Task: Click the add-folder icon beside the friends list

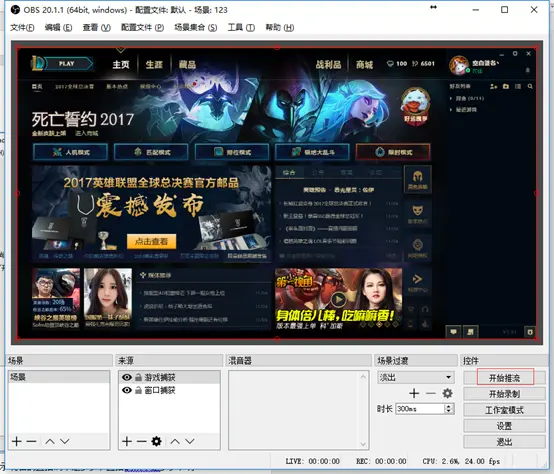Action: 506,86
